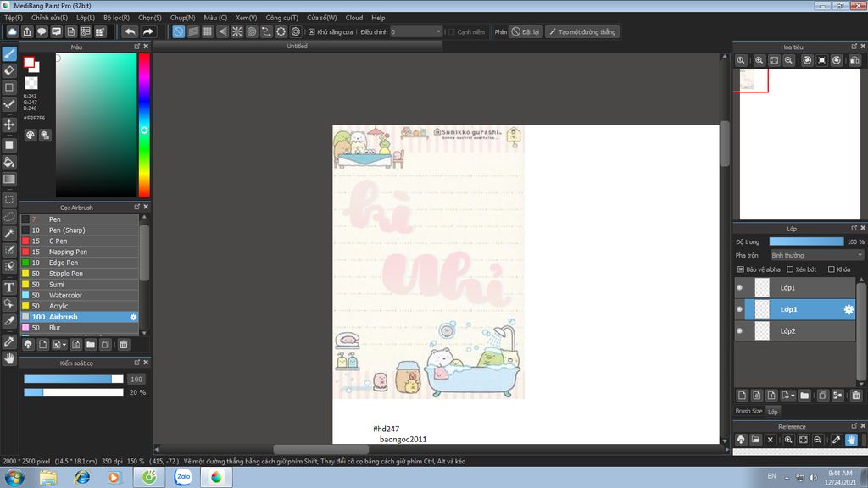868x488 pixels.
Task: Undock the Kiểm soát cọ panel
Action: (x=136, y=363)
